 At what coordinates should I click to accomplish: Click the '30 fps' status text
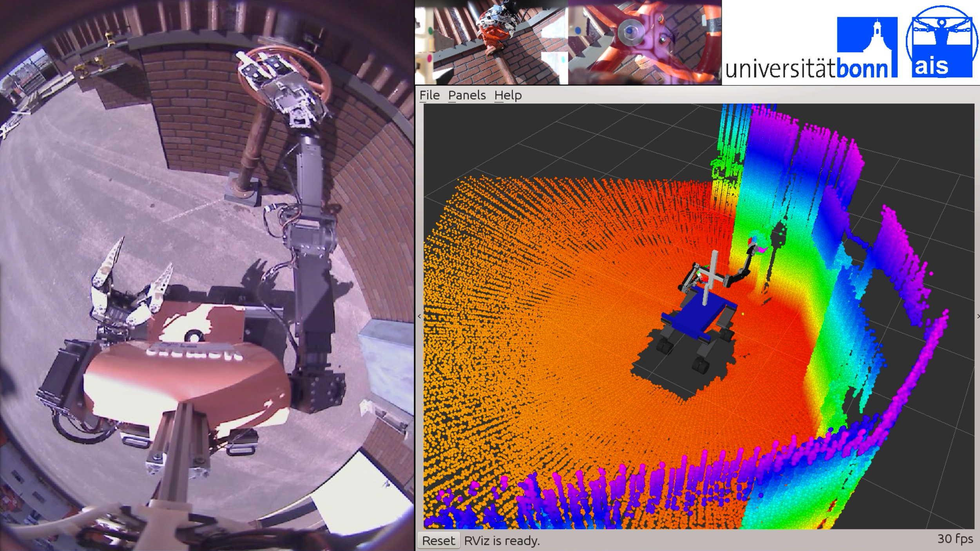(955, 539)
